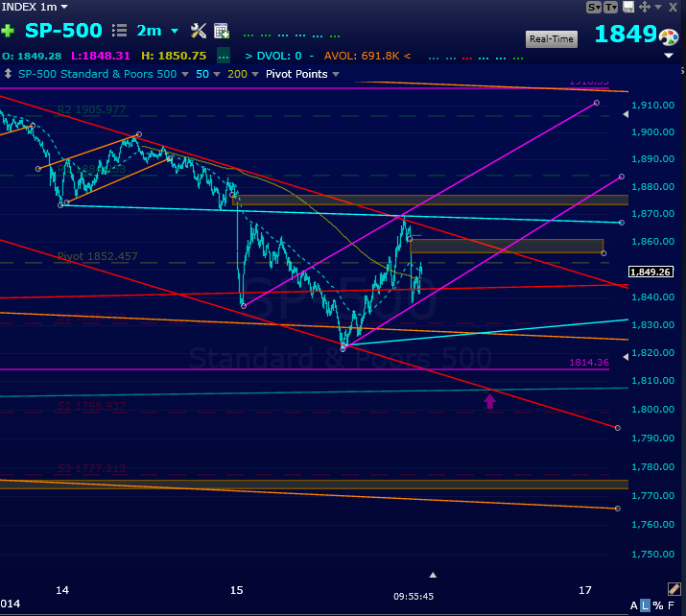Click the date 17 on time axis

tap(585, 590)
